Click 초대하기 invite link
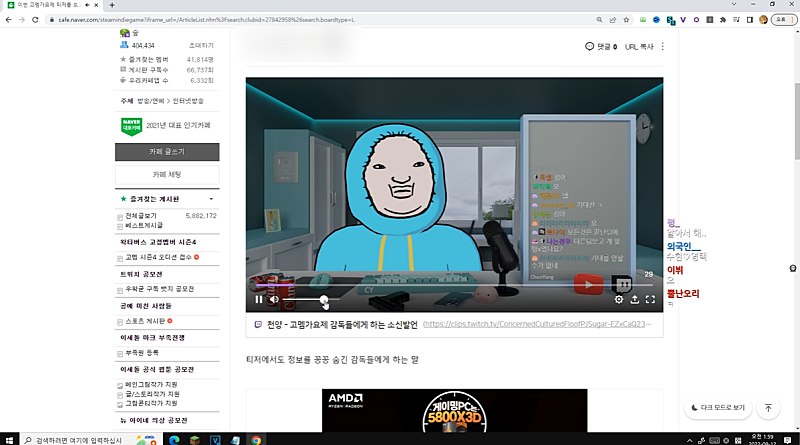The height and width of the screenshot is (445, 800). pyautogui.click(x=201, y=45)
